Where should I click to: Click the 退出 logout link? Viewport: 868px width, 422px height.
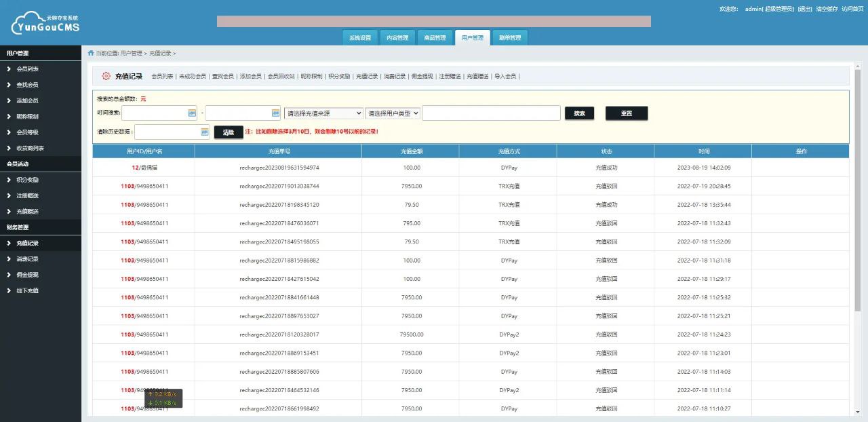805,9
